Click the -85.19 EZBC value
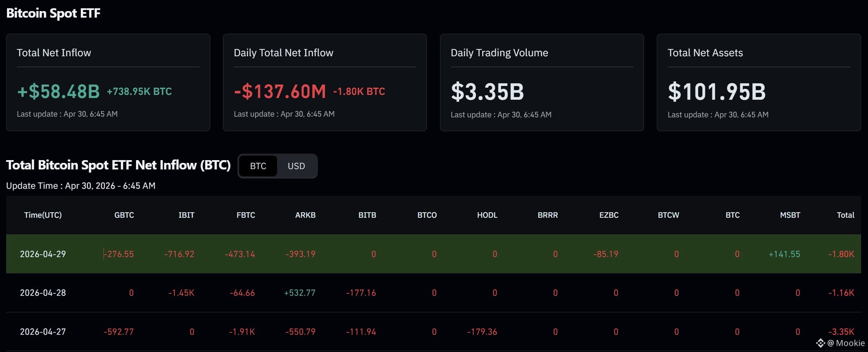 click(x=606, y=254)
